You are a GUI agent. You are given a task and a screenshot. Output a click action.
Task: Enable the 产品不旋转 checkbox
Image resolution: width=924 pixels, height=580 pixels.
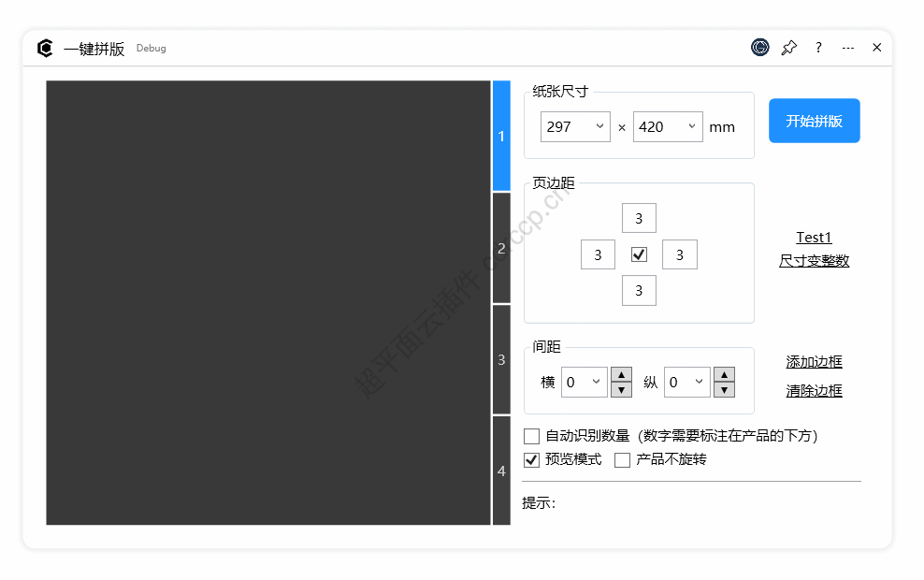coord(622,459)
